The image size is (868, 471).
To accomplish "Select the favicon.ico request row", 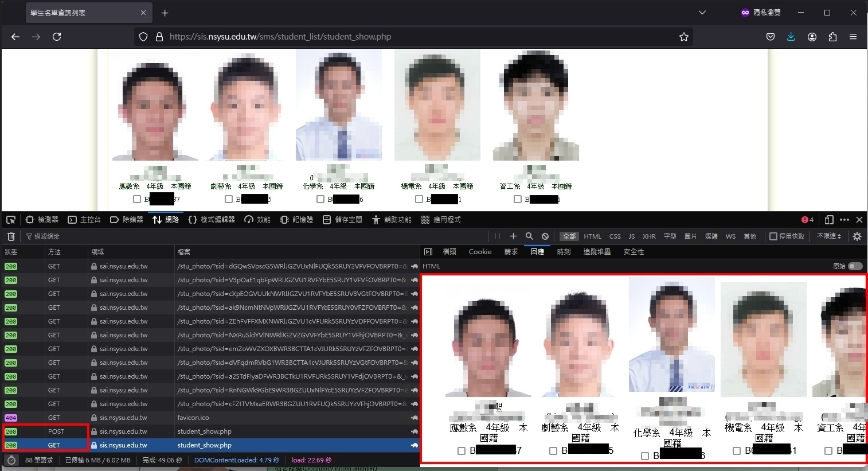I will click(x=211, y=418).
